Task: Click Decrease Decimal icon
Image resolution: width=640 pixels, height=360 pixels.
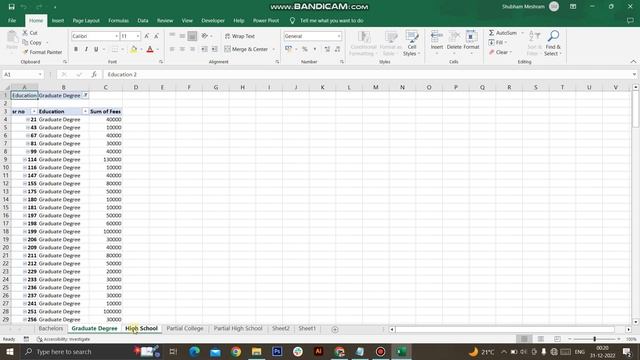Action: pyautogui.click(x=337, y=49)
